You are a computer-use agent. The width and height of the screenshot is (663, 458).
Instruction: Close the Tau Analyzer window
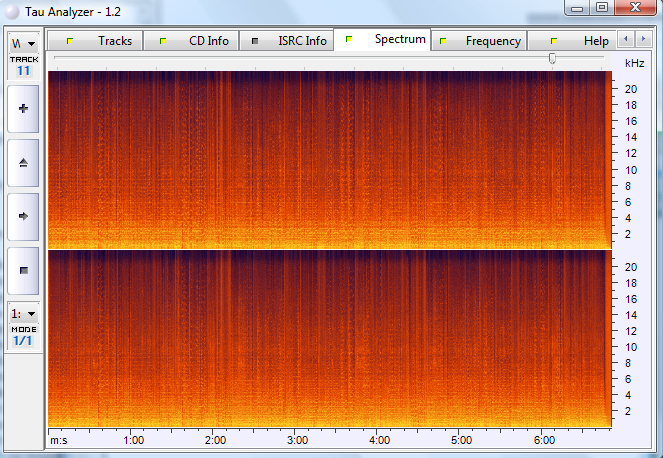pyautogui.click(x=636, y=8)
